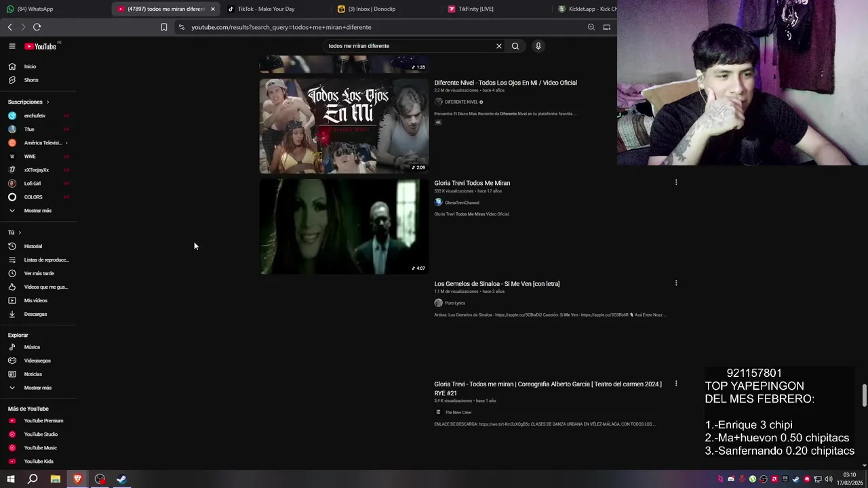868x488 pixels.
Task: Expand Mostrar más under Suscripciones
Action: click(x=38, y=211)
